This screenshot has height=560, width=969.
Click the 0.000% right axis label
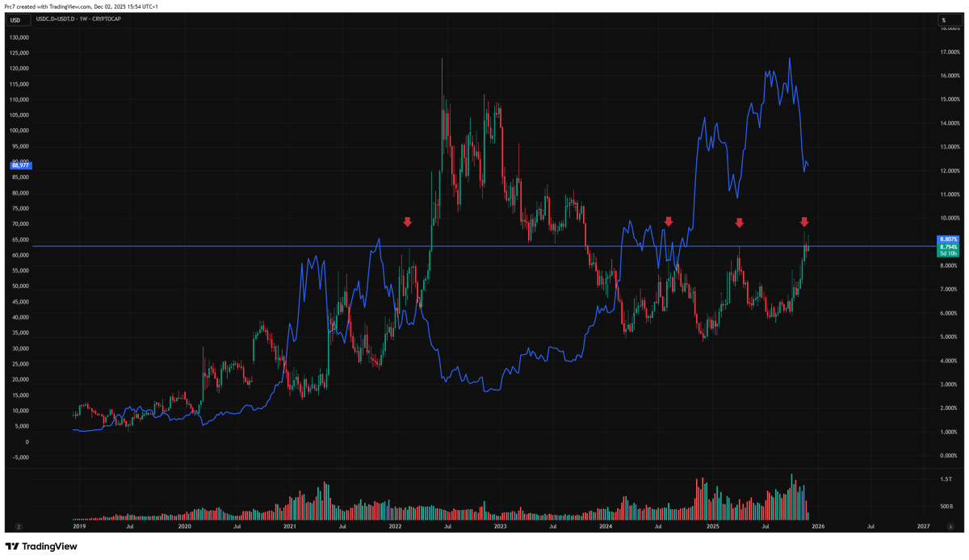(950, 455)
